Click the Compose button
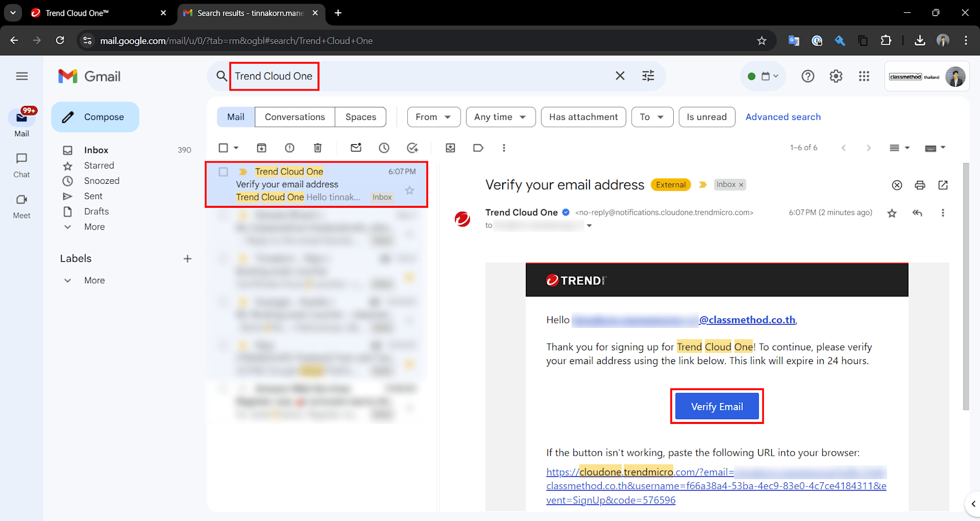This screenshot has height=521, width=980. (x=95, y=117)
